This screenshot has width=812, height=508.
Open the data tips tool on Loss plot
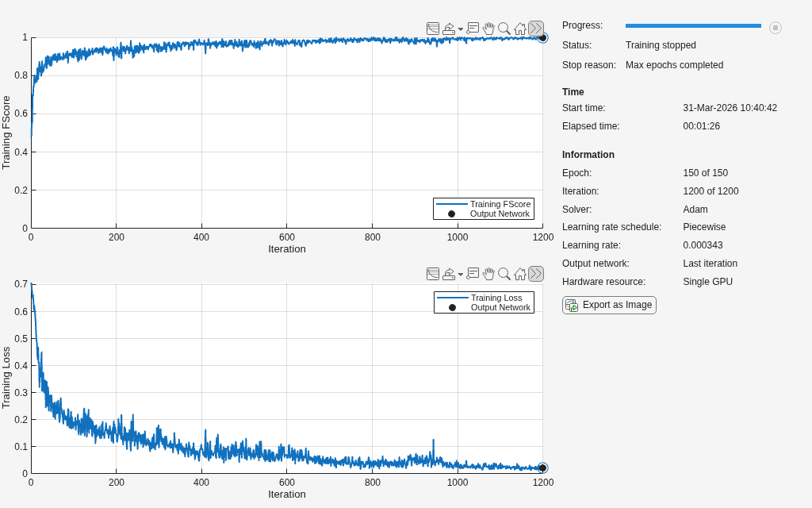473,274
